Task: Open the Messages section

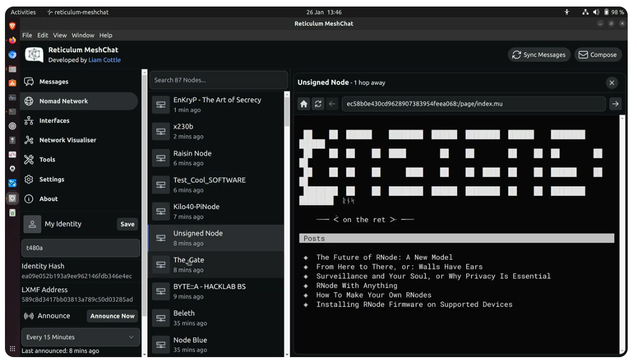Action: click(79, 82)
